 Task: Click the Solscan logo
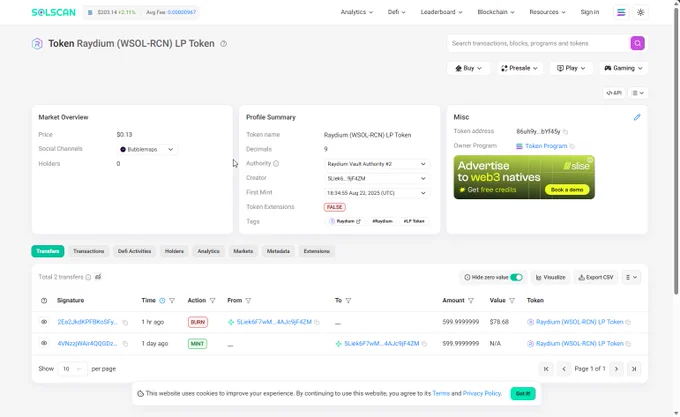53,12
